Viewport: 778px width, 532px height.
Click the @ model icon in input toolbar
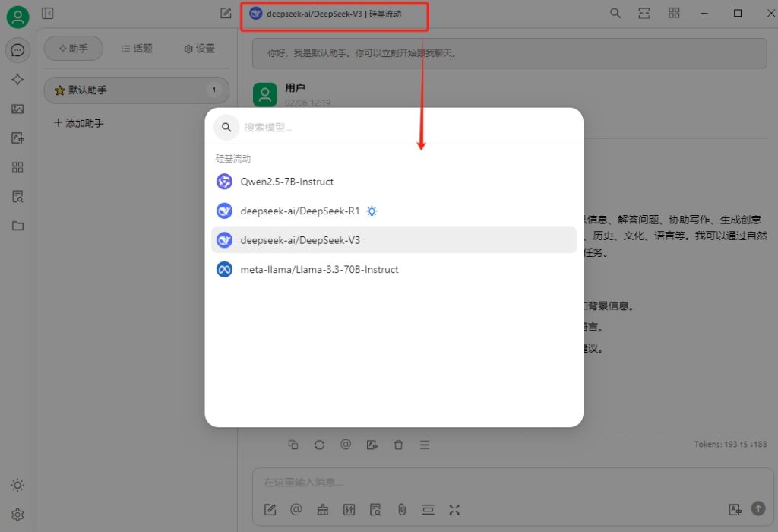[296, 509]
